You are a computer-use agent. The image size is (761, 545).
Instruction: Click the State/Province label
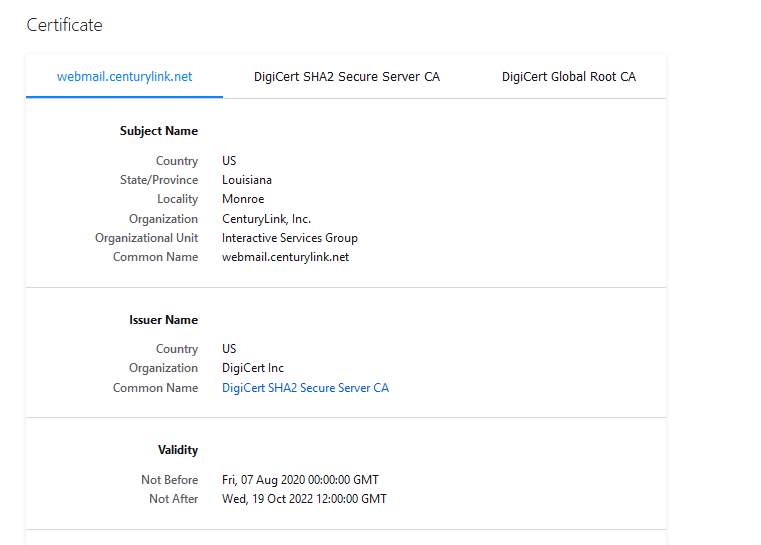point(159,180)
